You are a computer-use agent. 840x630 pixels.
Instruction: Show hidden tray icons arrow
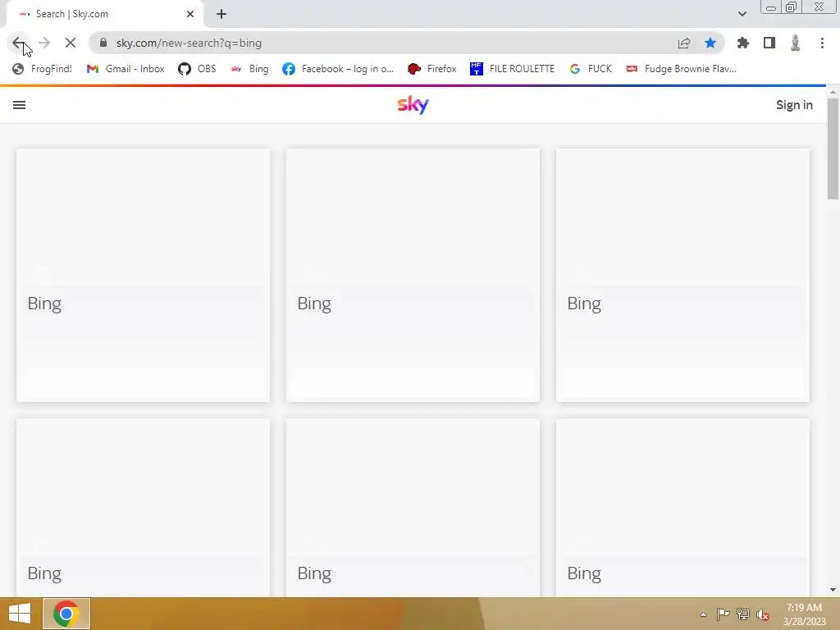click(703, 614)
